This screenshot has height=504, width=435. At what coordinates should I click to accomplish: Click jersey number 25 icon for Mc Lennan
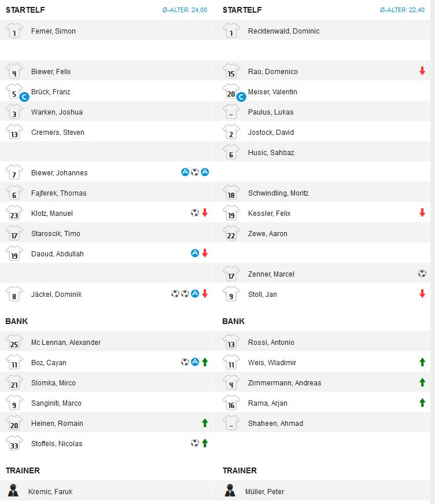14,342
